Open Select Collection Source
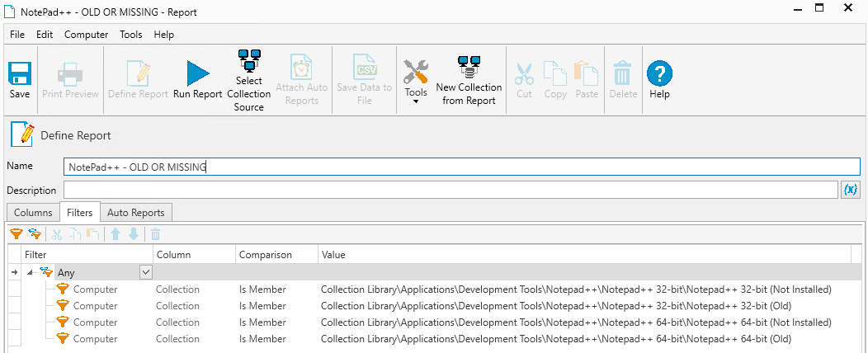The image size is (868, 353). point(248,80)
